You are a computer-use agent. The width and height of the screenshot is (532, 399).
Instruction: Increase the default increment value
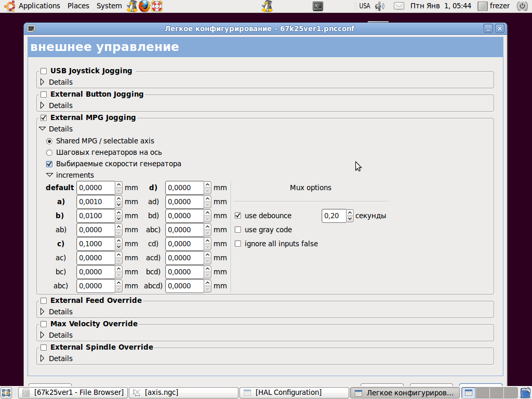click(x=118, y=185)
